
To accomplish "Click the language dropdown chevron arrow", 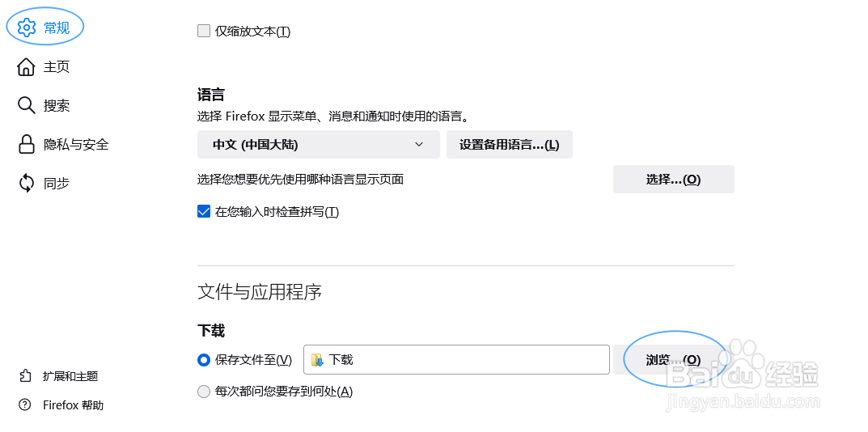I will [419, 145].
